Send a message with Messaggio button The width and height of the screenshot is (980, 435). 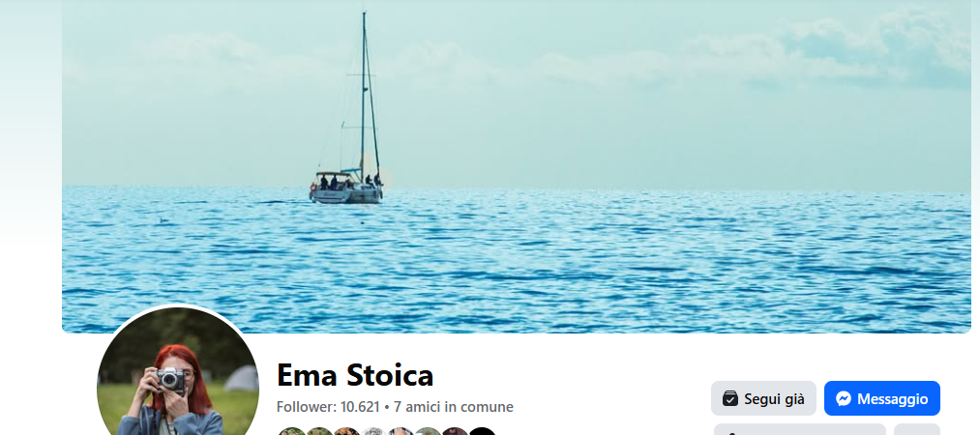pos(882,398)
